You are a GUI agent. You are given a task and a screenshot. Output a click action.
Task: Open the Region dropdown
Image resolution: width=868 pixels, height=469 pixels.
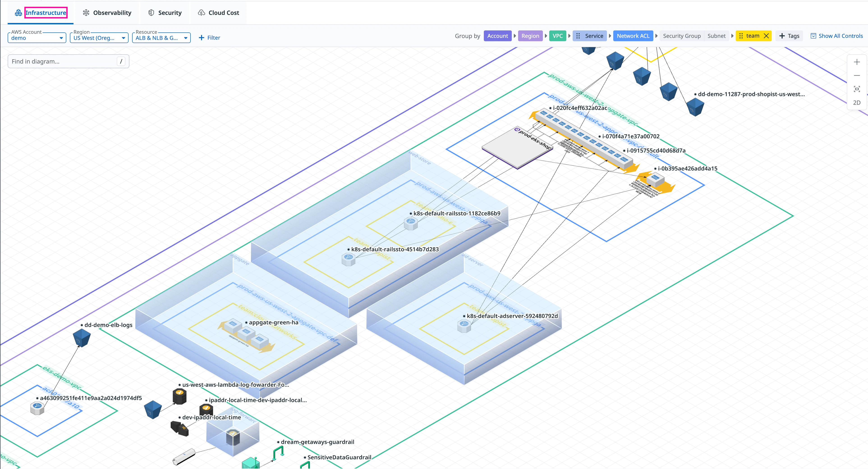pyautogui.click(x=99, y=38)
